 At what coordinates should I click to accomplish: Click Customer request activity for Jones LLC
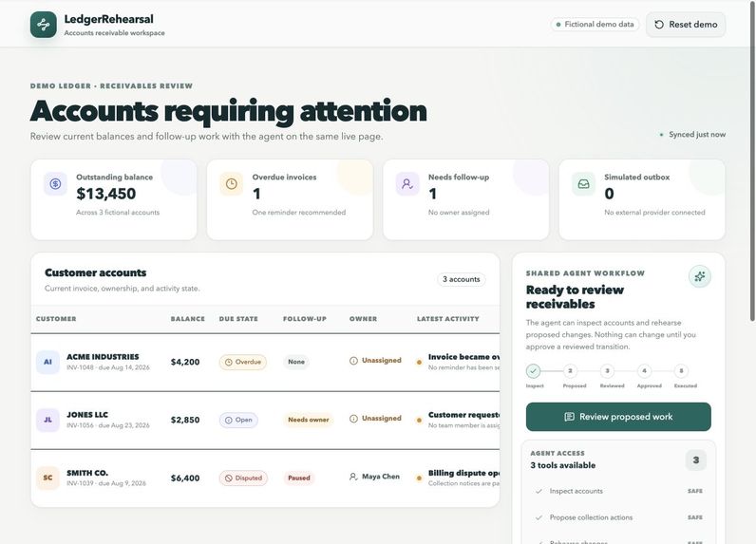pyautogui.click(x=463, y=415)
